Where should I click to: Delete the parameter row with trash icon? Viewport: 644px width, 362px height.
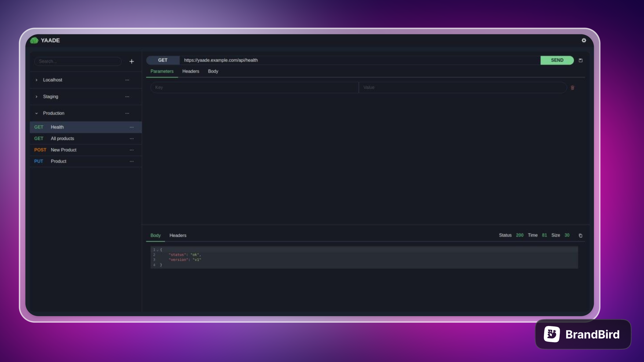tap(572, 88)
